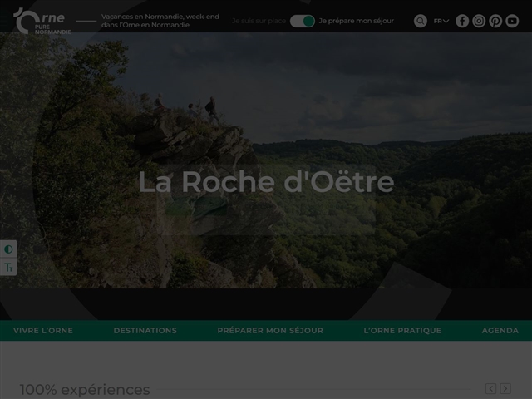Screen dimensions: 532x399
Task: Open the Pinterest icon link
Action: (x=495, y=21)
